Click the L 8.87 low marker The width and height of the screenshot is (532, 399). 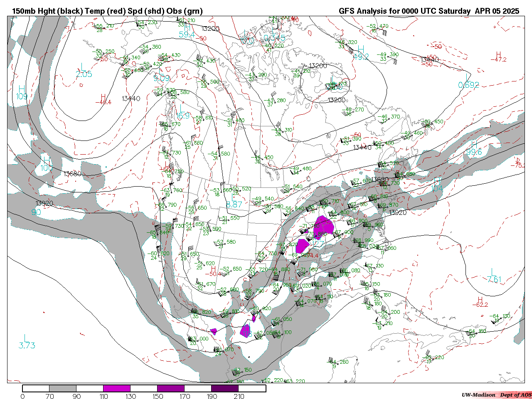(x=234, y=201)
